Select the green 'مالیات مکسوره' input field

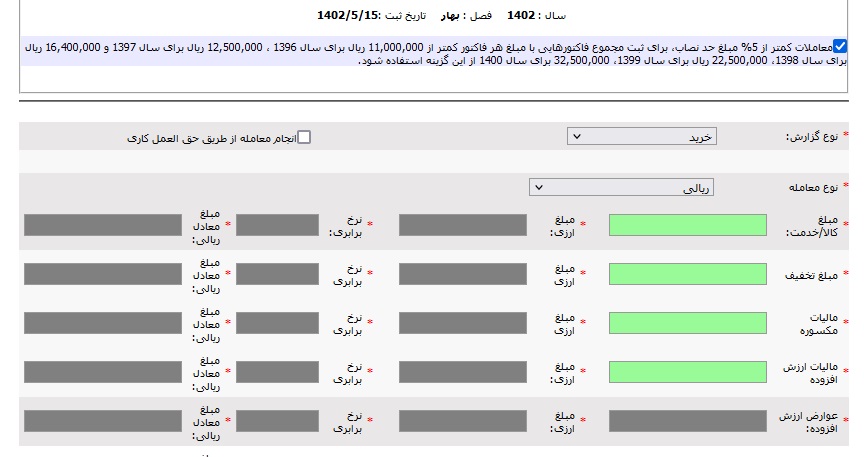pyautogui.click(x=687, y=323)
